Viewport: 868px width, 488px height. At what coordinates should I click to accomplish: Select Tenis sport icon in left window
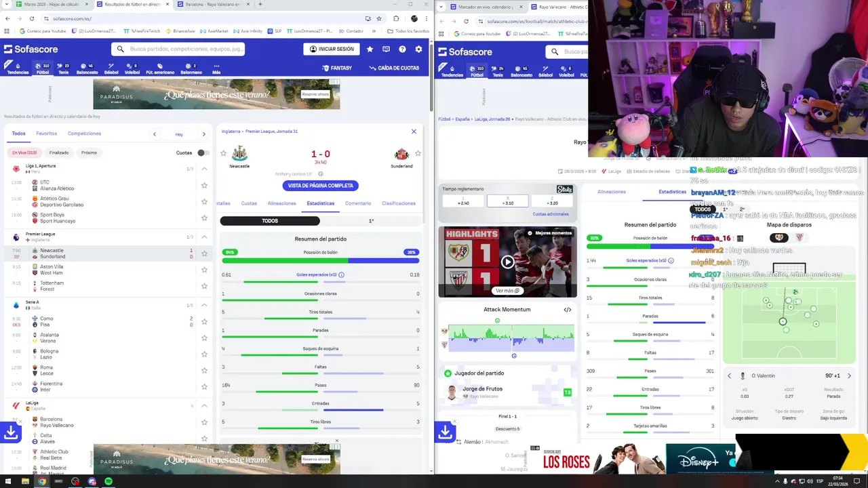point(63,68)
